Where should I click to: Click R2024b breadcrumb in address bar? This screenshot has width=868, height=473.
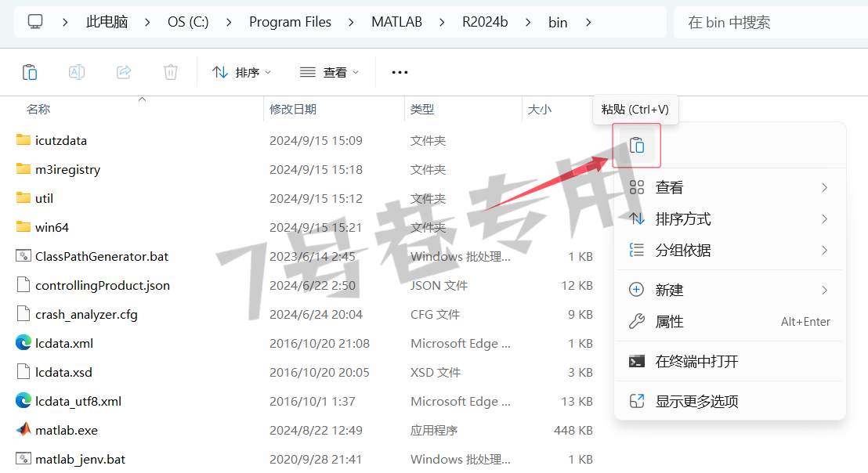tap(485, 22)
